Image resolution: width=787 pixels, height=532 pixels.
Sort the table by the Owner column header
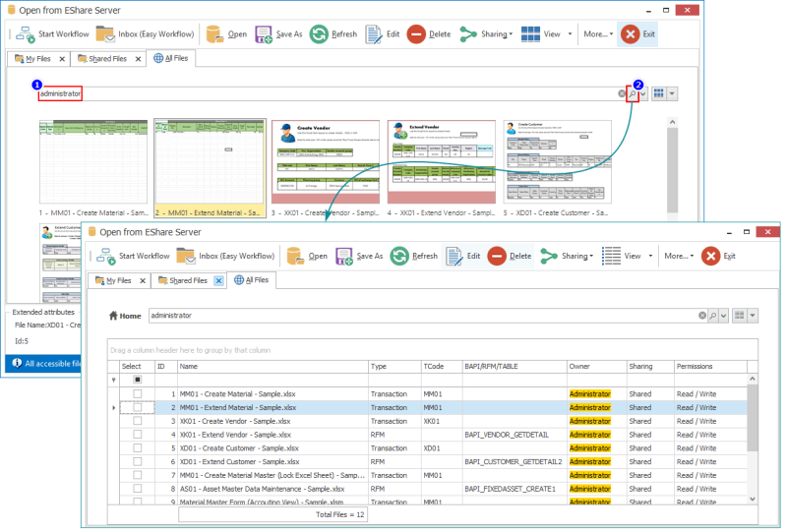coord(579,366)
